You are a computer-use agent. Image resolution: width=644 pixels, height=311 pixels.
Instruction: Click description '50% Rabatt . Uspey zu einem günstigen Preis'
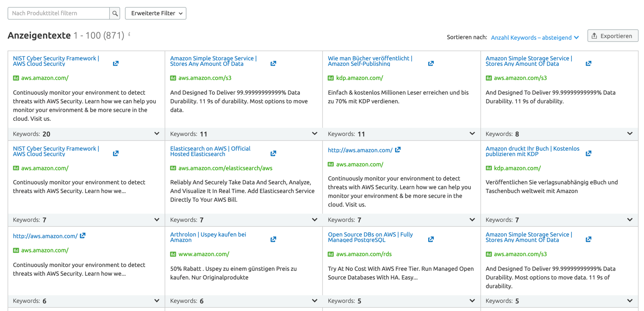click(x=233, y=273)
